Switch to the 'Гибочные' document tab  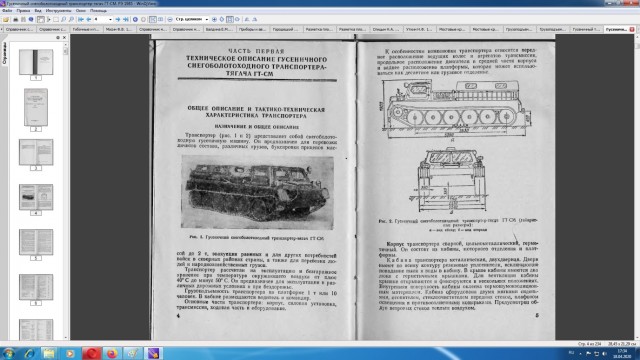coord(85,29)
